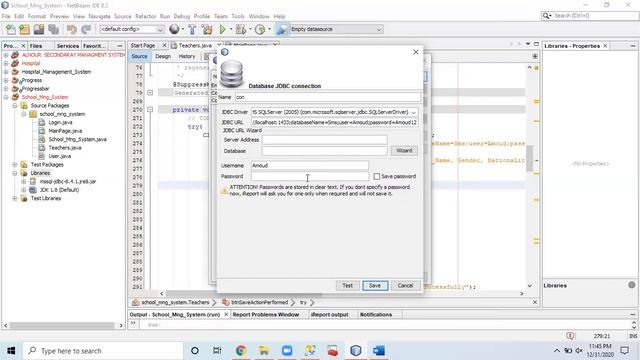Click the Undo toolbar icon

coord(72,29)
